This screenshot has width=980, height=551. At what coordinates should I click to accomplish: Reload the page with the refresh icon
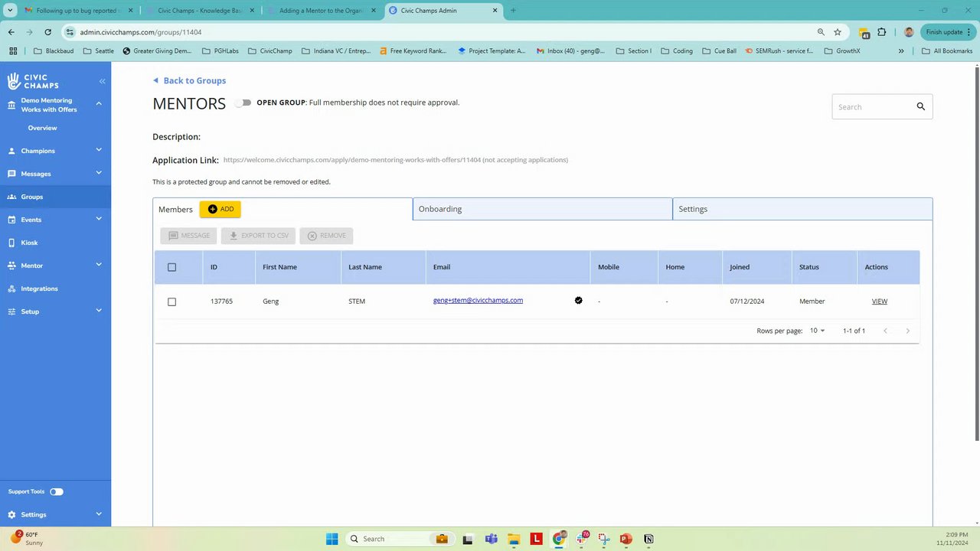point(47,32)
